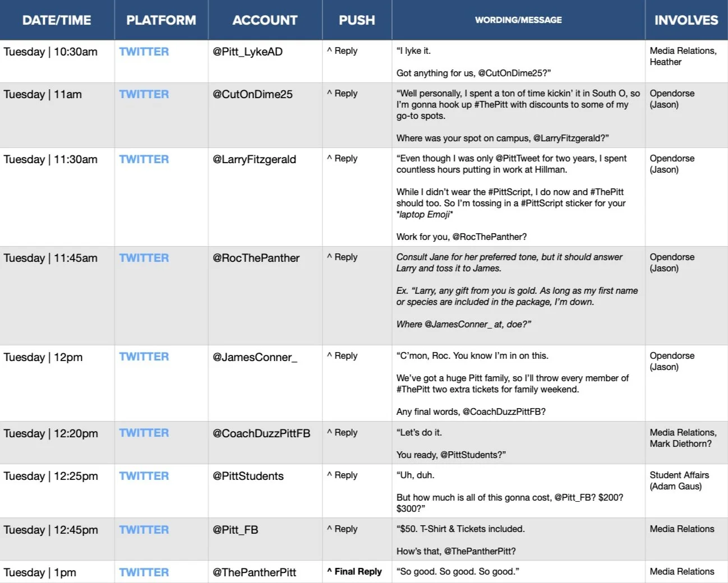Select the "Uh, duh." message cell

pyautogui.click(x=518, y=491)
